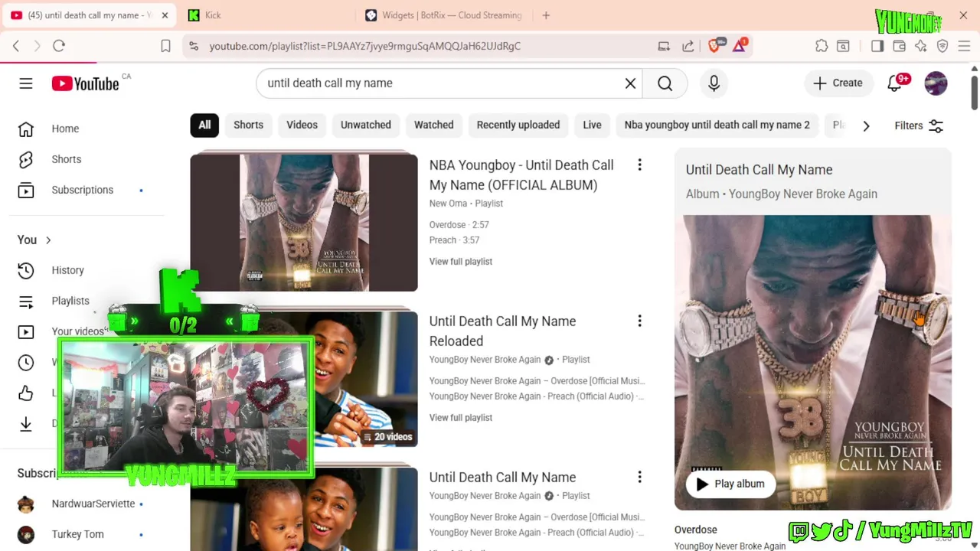The image size is (980, 551).
Task: Open options for Until Death Call My Name Reloaded
Action: [x=639, y=321]
